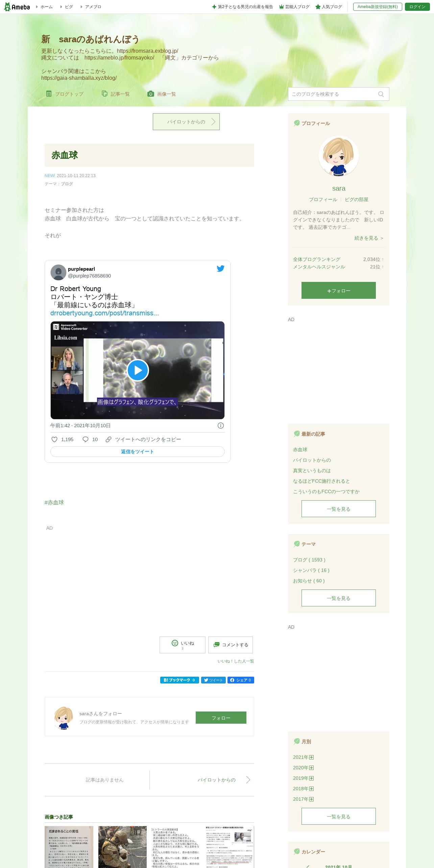
Task: Open the 第2子となる男児の出産を報告 news link
Action: 242,7
